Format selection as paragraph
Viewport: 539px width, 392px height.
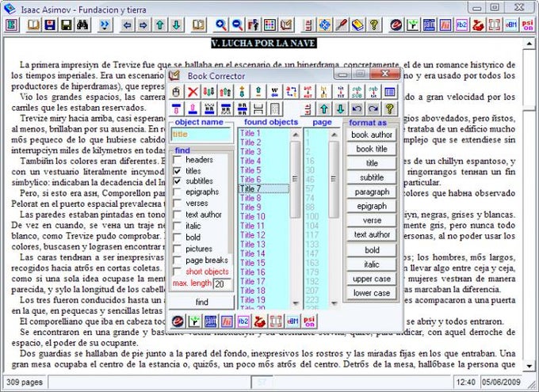pos(372,192)
